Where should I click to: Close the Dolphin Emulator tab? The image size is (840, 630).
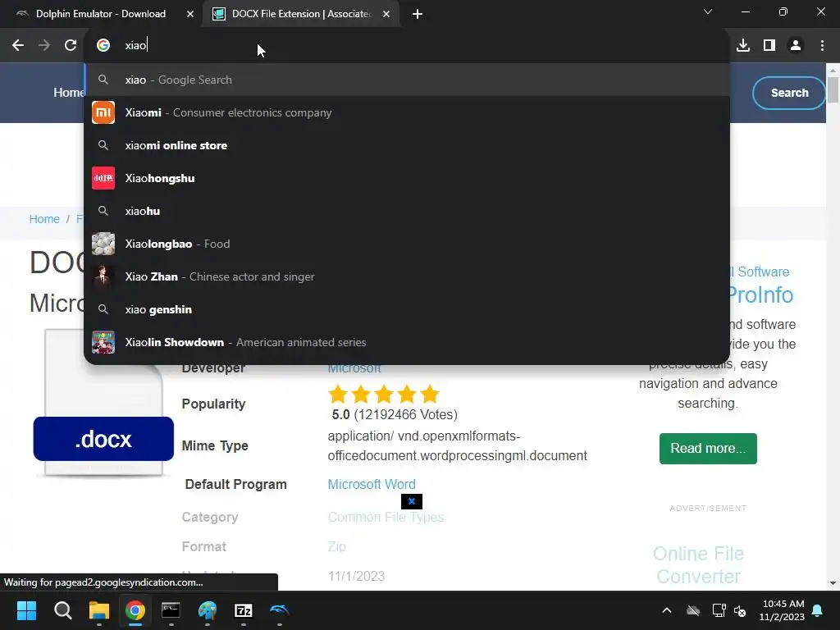(190, 15)
